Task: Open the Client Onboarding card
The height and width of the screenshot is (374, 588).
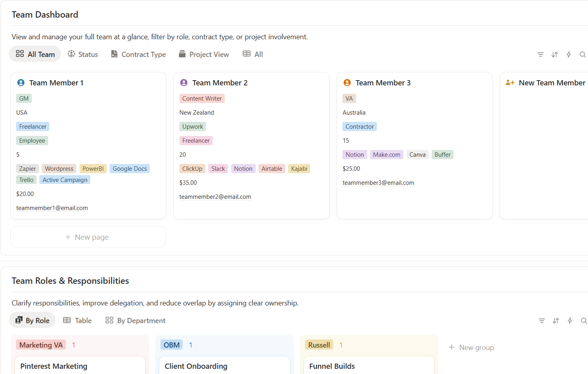Action: (x=196, y=366)
